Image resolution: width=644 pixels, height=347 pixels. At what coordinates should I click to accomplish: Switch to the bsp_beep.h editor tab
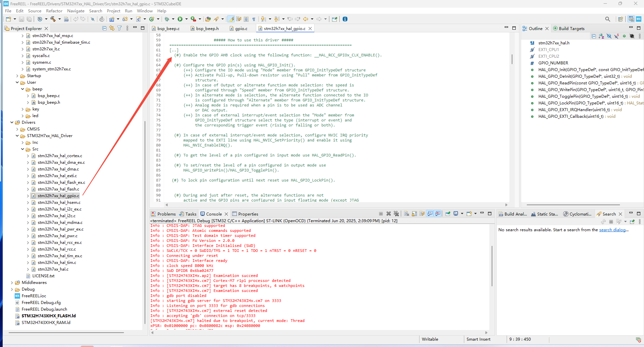[207, 29]
